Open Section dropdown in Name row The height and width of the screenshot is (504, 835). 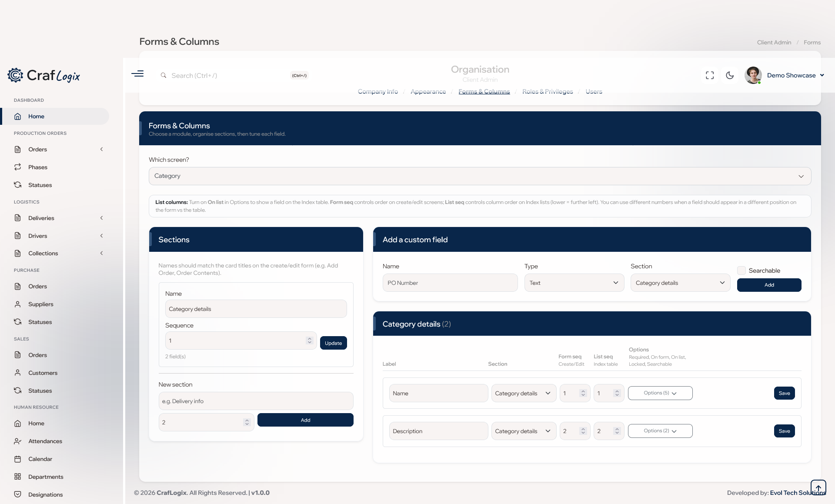[x=524, y=393]
